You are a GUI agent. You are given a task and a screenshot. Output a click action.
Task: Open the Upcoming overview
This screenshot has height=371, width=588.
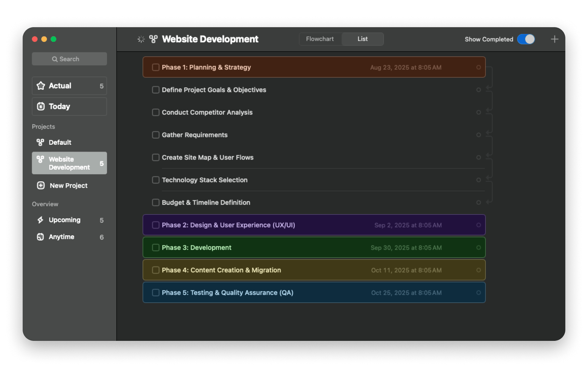pyautogui.click(x=69, y=220)
